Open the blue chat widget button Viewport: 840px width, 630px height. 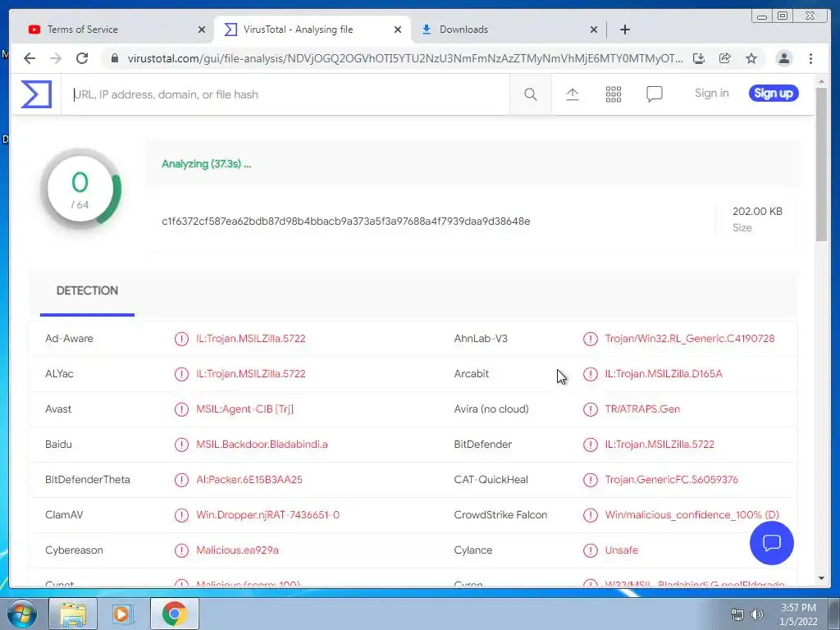coord(771,543)
